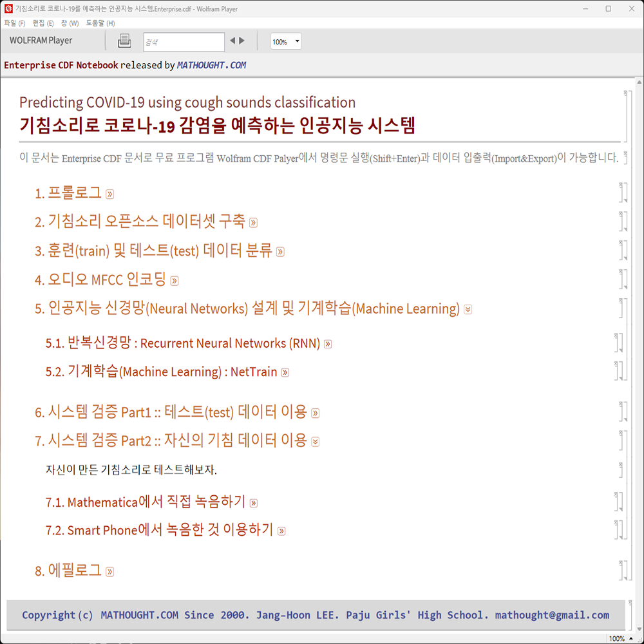The height and width of the screenshot is (644, 644).
Task: Select the cell bracket beside the copyright footer
Action: click(x=630, y=615)
